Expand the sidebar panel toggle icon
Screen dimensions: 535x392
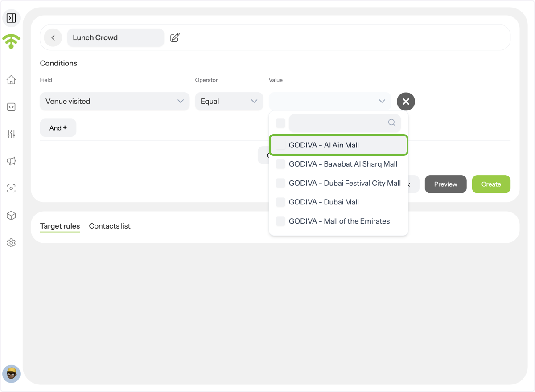(12, 18)
